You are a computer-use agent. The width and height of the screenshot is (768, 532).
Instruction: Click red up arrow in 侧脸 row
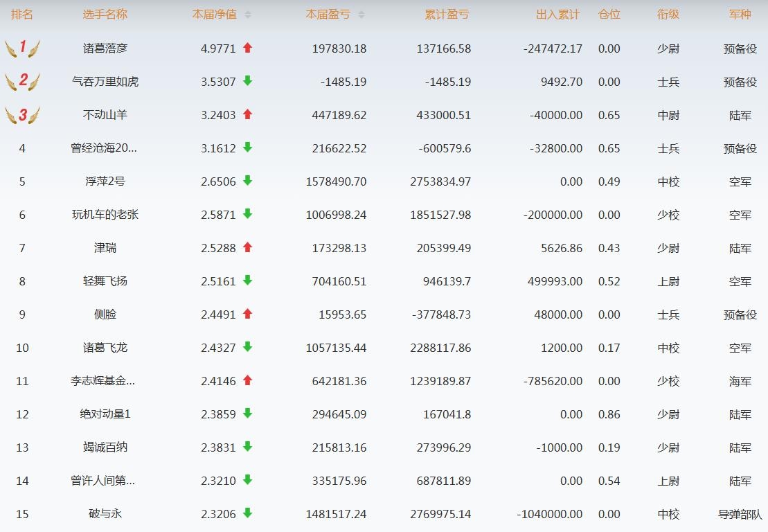pyautogui.click(x=248, y=314)
